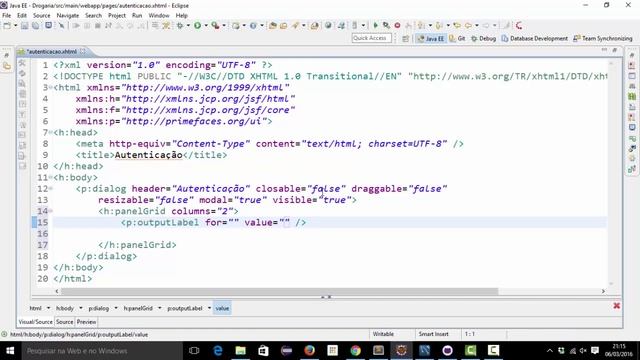Collapse the h:head fold on line 7
The image size is (640, 360).
coord(51,132)
